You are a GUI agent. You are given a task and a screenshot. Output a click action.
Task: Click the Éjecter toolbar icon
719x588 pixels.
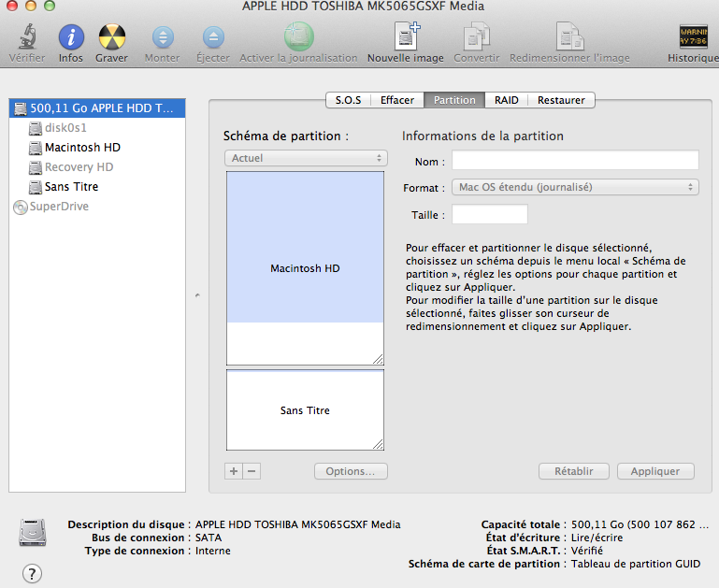pyautogui.click(x=213, y=37)
